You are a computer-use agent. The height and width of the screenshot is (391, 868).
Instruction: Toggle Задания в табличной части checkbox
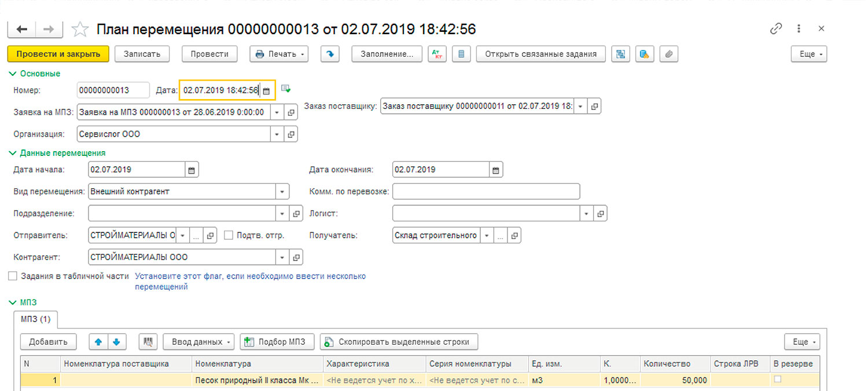pyautogui.click(x=13, y=276)
